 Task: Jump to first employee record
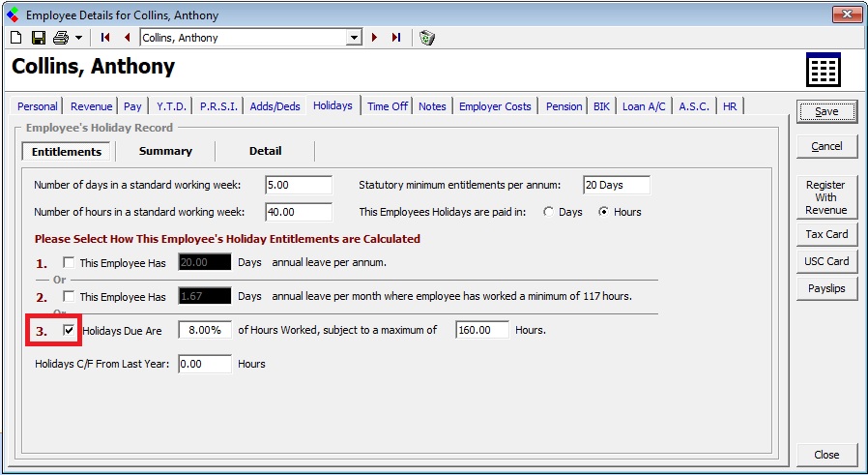click(105, 38)
